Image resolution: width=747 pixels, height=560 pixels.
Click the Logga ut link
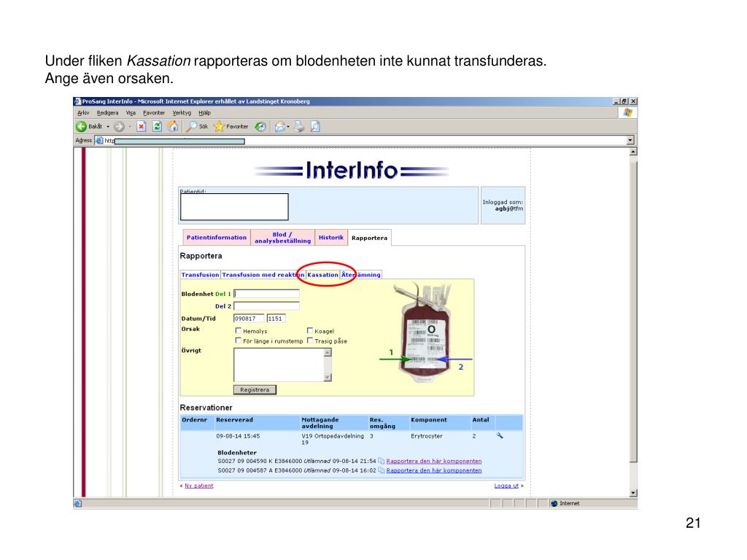(x=506, y=486)
